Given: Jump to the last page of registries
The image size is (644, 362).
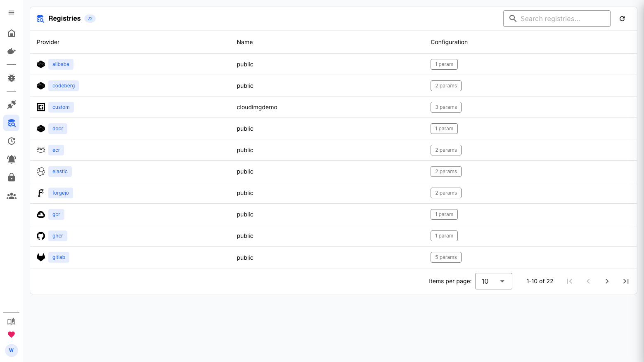Looking at the screenshot, I should point(626,281).
